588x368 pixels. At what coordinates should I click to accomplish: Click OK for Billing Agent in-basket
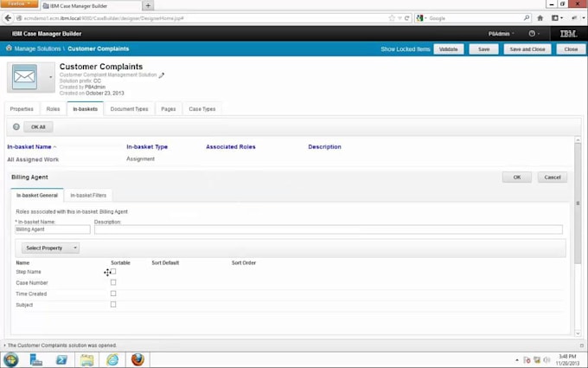point(517,178)
